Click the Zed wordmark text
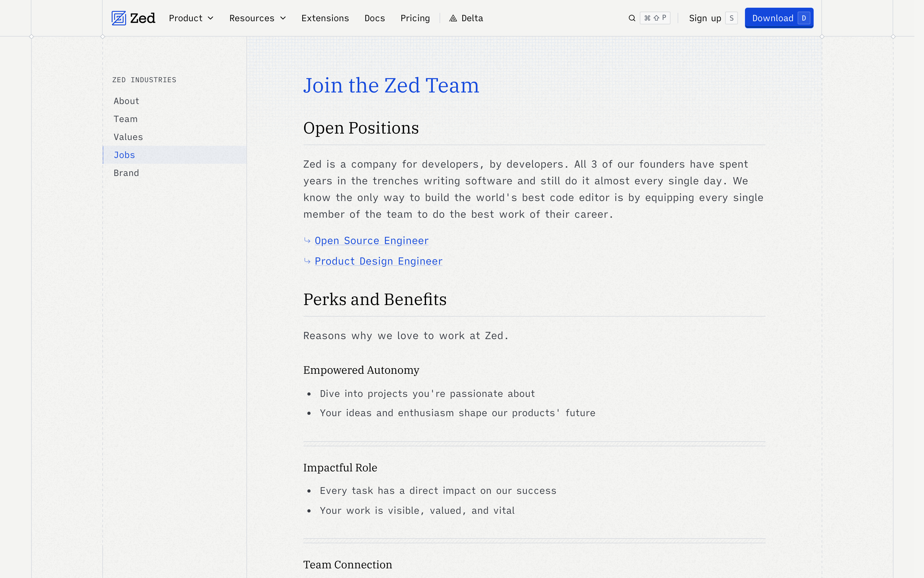The width and height of the screenshot is (924, 578). (x=143, y=18)
